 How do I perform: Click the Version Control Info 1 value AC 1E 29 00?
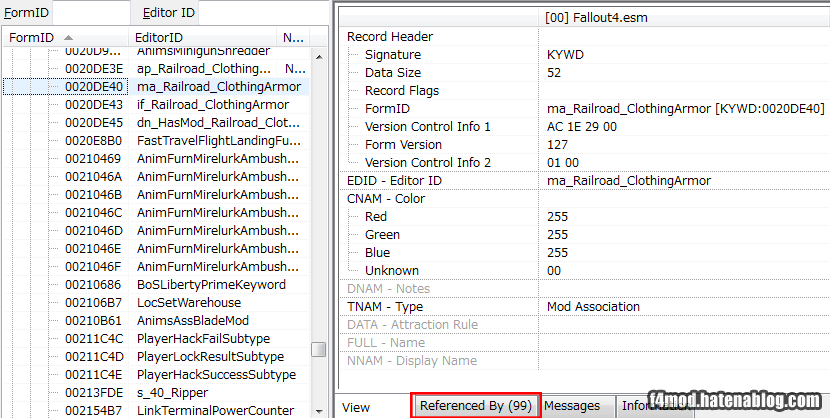tap(581, 126)
